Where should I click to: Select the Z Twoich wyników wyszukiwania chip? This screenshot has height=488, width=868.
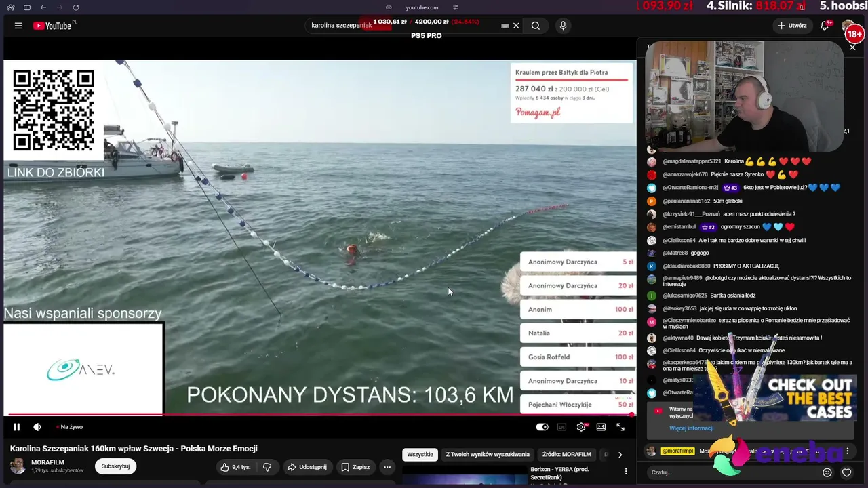pos(488,455)
